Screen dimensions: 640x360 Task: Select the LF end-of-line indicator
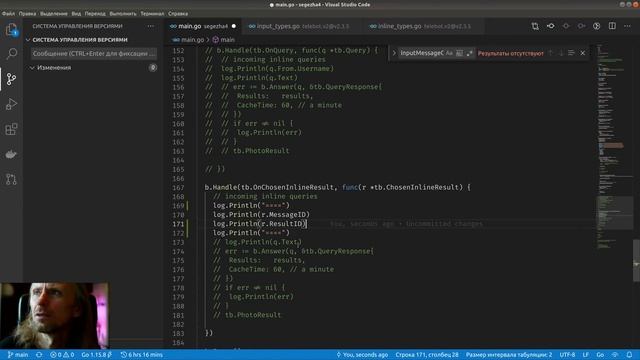coord(586,355)
